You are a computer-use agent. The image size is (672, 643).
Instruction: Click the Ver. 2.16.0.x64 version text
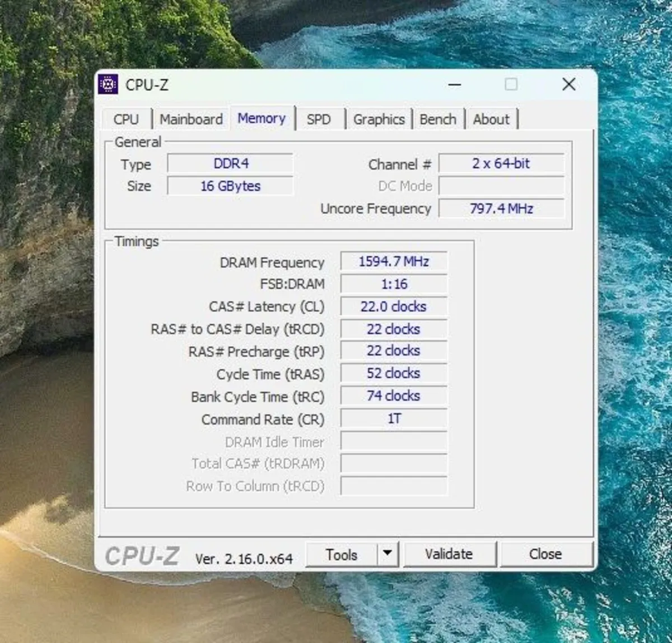point(244,558)
